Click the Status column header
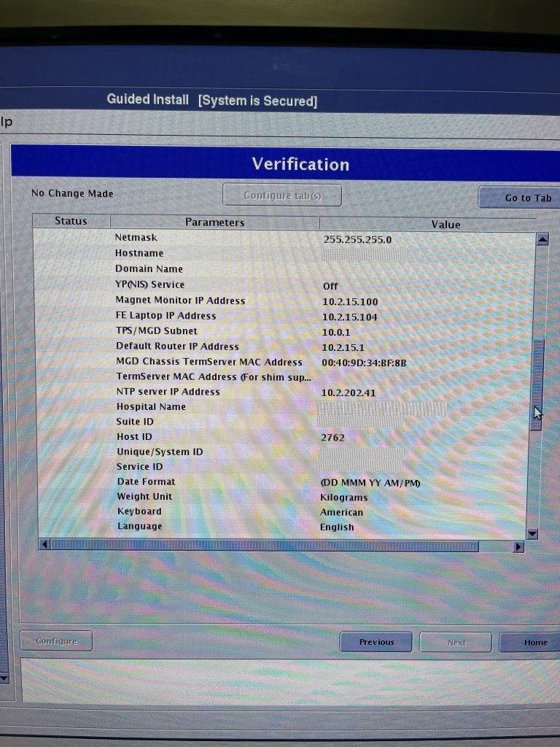 (71, 221)
